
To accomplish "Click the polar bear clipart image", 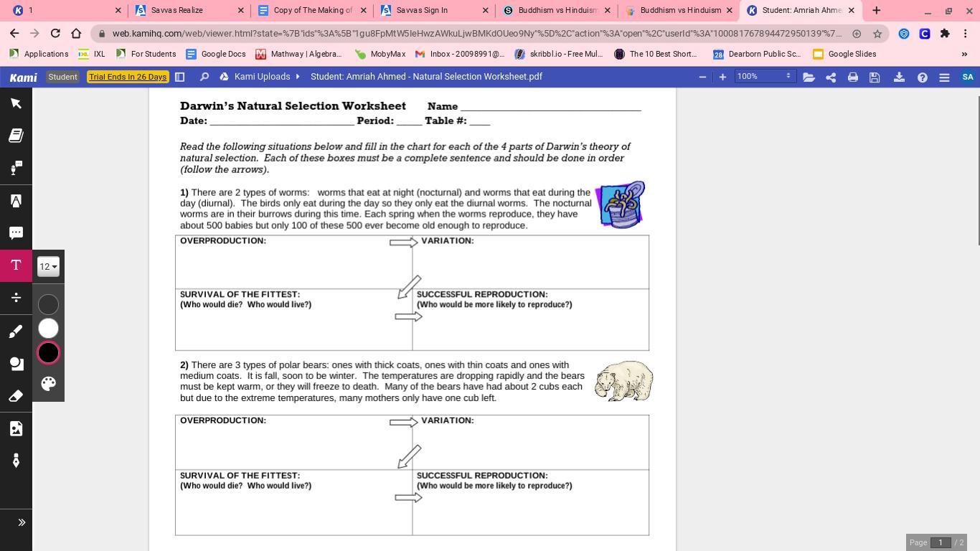I will coord(623,381).
